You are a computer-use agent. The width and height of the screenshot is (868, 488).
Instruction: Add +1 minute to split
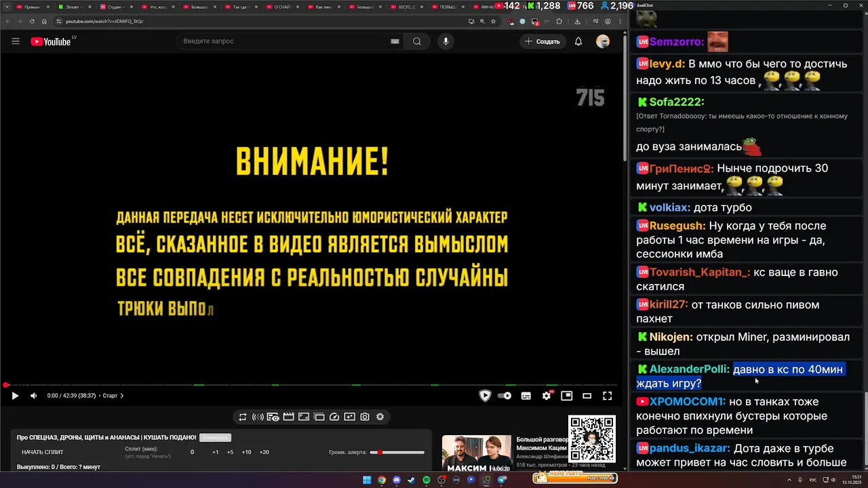[x=215, y=452]
